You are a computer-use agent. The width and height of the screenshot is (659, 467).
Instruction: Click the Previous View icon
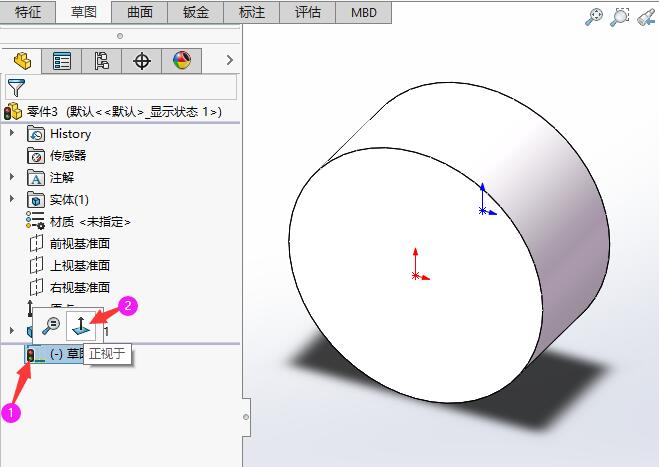646,17
